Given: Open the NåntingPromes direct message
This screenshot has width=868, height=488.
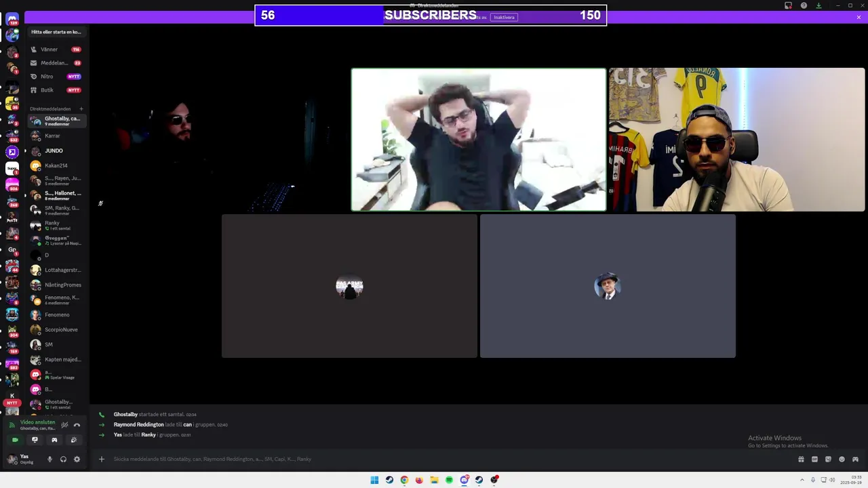Looking at the screenshot, I should (x=56, y=285).
